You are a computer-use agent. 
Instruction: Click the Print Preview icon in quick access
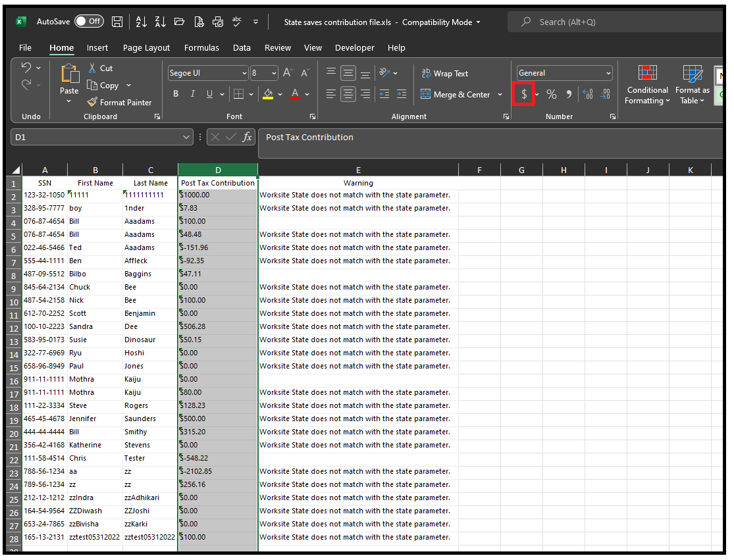coord(199,22)
